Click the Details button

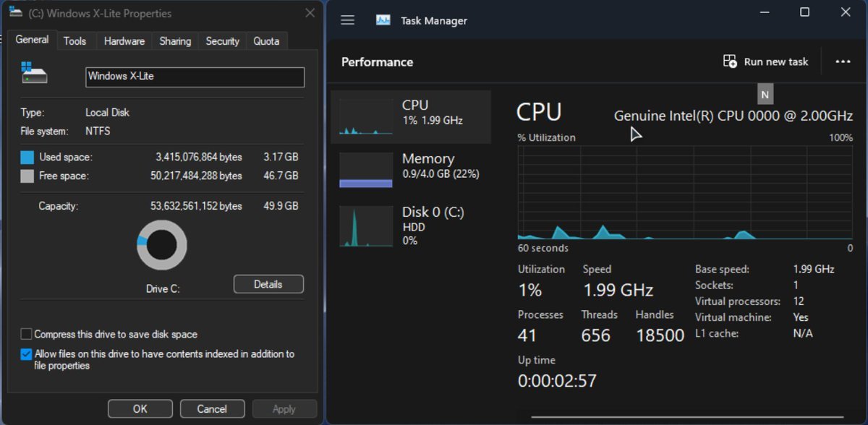coord(268,284)
